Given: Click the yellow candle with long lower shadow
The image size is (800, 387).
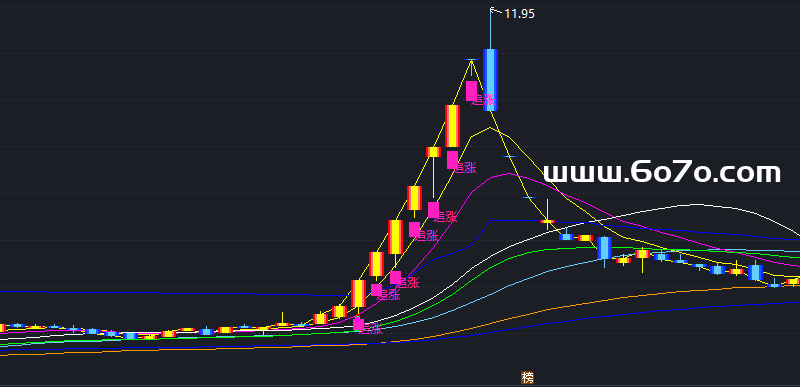Looking at the screenshot, I should coord(433,152).
